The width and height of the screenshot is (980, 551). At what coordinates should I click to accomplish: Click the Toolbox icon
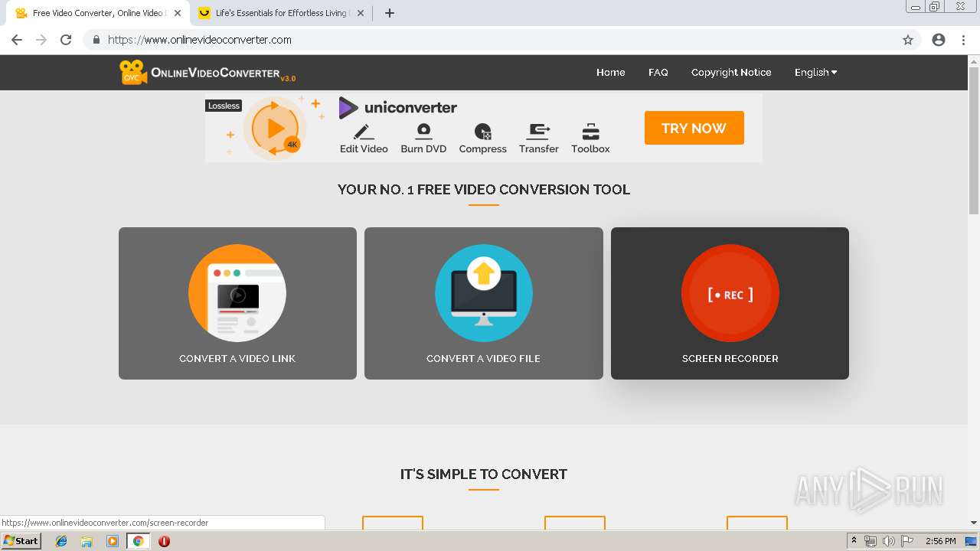click(590, 132)
